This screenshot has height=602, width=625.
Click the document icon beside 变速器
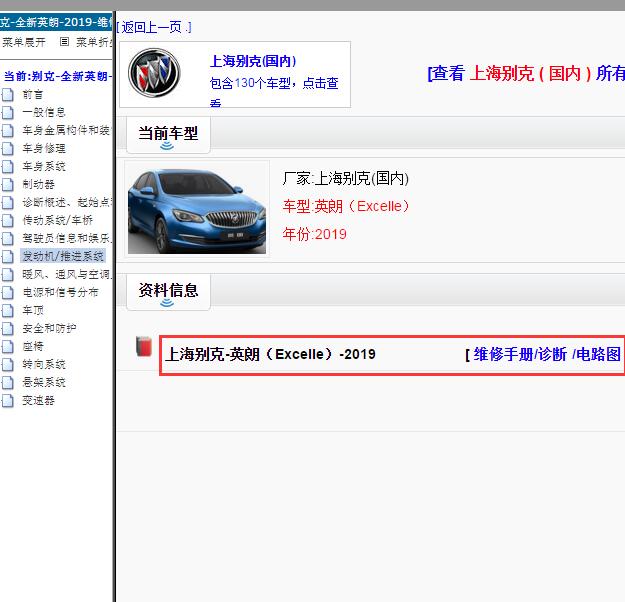click(8, 400)
